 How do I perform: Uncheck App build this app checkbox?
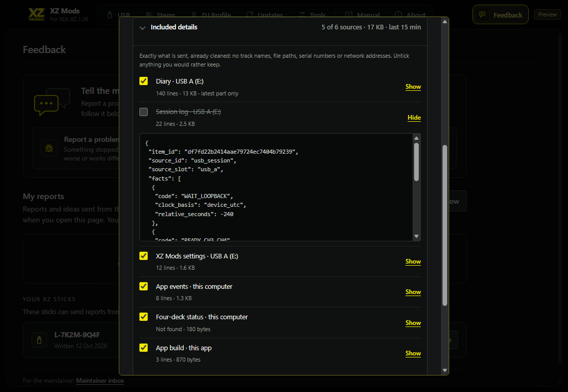(x=144, y=348)
